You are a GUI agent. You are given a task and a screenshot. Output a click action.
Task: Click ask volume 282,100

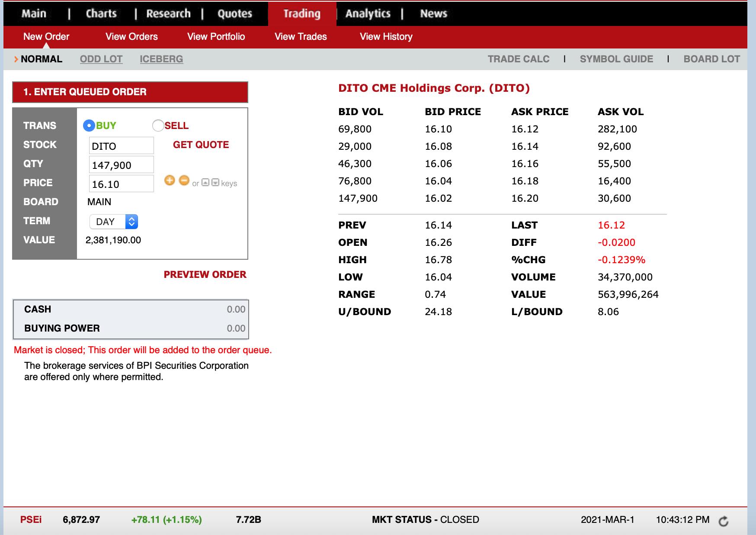click(617, 129)
